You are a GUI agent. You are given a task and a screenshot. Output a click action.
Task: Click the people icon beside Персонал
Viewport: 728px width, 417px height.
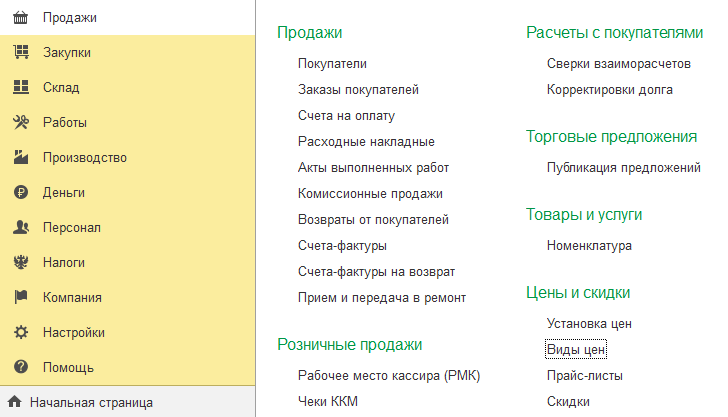tap(21, 227)
